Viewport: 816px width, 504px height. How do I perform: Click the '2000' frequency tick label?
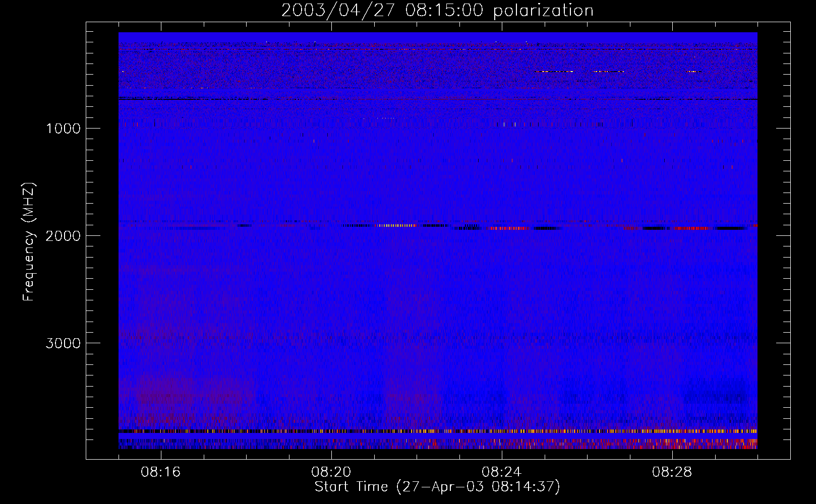coord(63,236)
